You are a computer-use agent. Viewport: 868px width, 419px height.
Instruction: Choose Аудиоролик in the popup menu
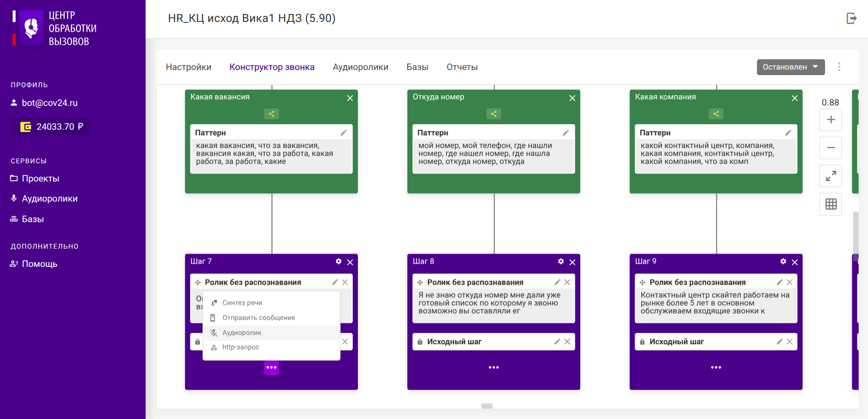coord(271,333)
